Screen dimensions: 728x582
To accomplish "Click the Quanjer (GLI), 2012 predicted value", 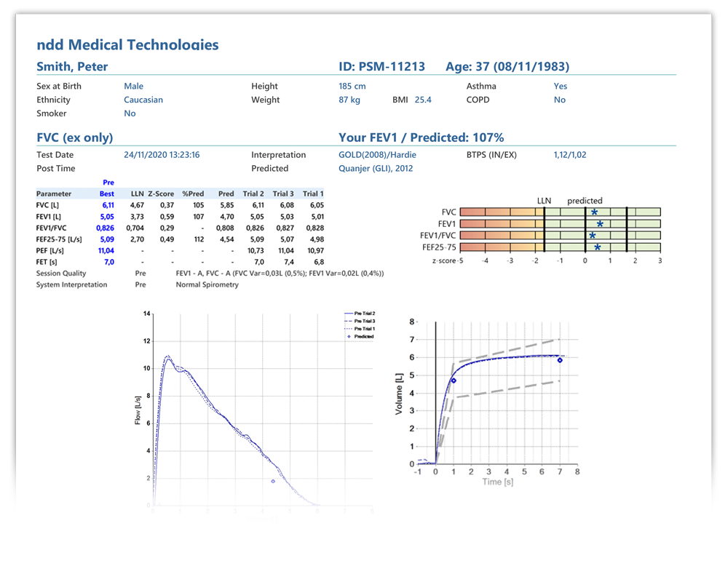I will (x=376, y=168).
